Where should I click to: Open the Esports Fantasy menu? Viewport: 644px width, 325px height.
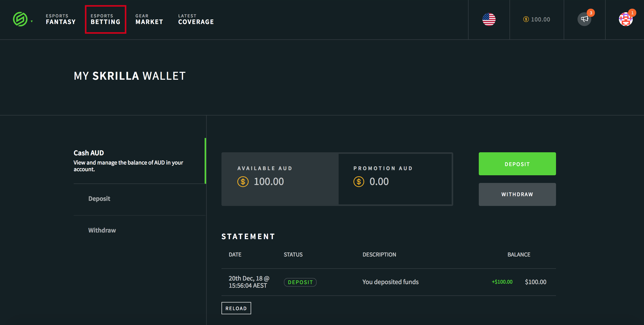61,19
